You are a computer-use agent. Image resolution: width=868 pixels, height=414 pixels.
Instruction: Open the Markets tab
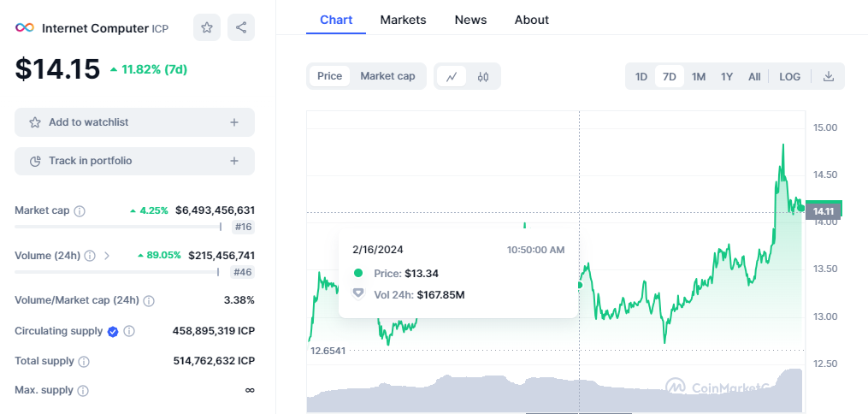(x=403, y=20)
